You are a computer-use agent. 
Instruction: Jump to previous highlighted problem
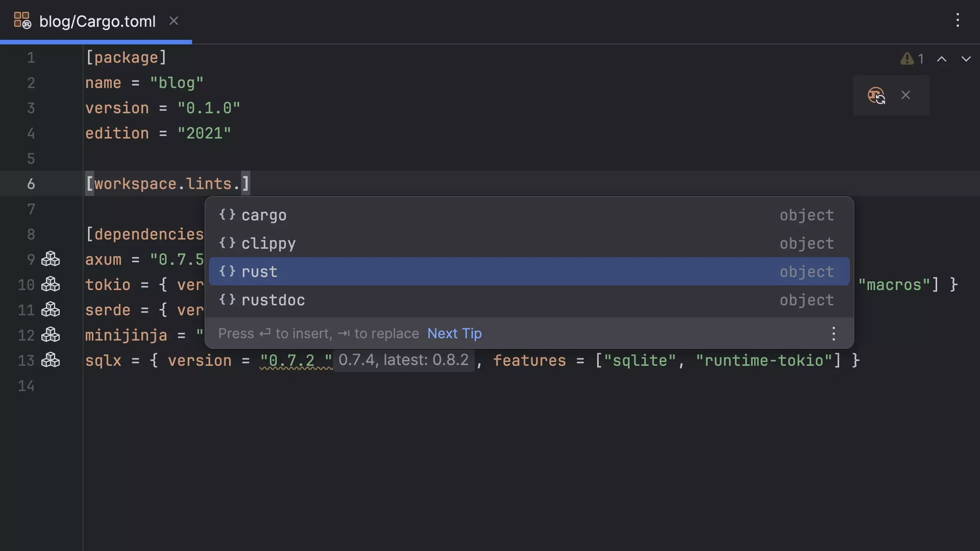941,59
